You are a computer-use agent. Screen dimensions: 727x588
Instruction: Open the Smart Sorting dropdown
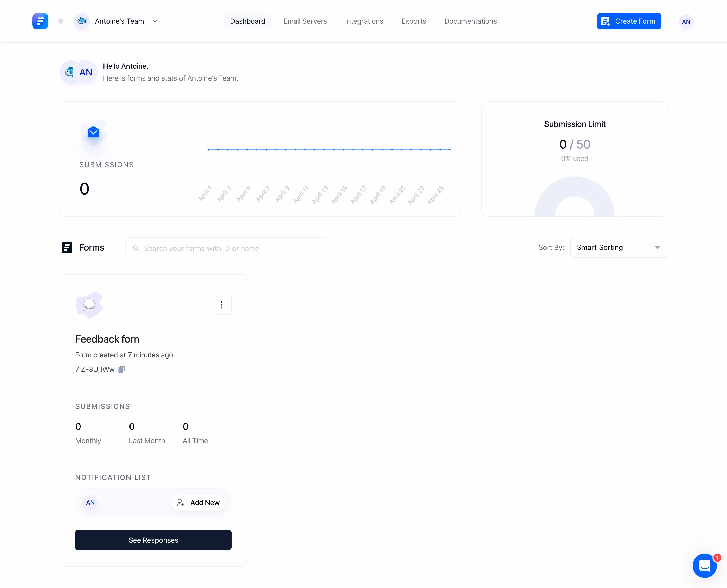tap(619, 247)
